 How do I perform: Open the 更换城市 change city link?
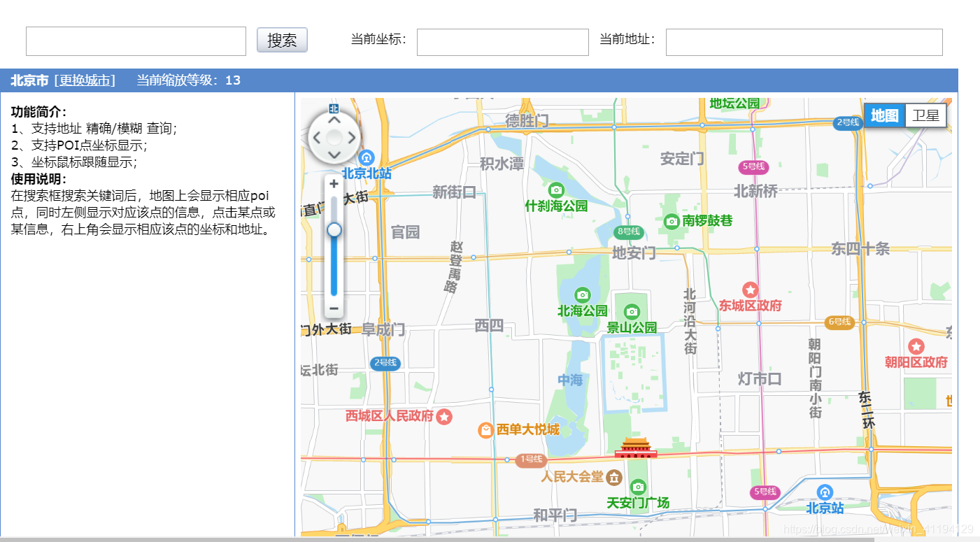coord(85,80)
